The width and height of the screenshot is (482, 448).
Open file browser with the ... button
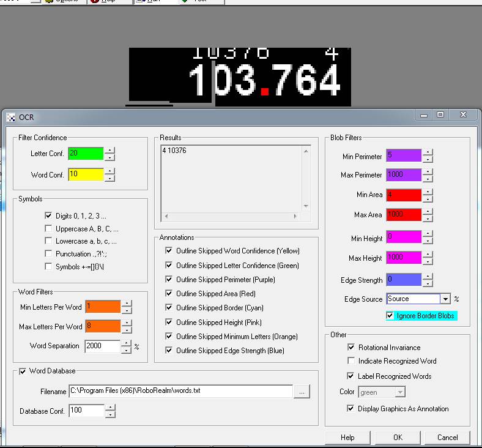pyautogui.click(x=302, y=392)
